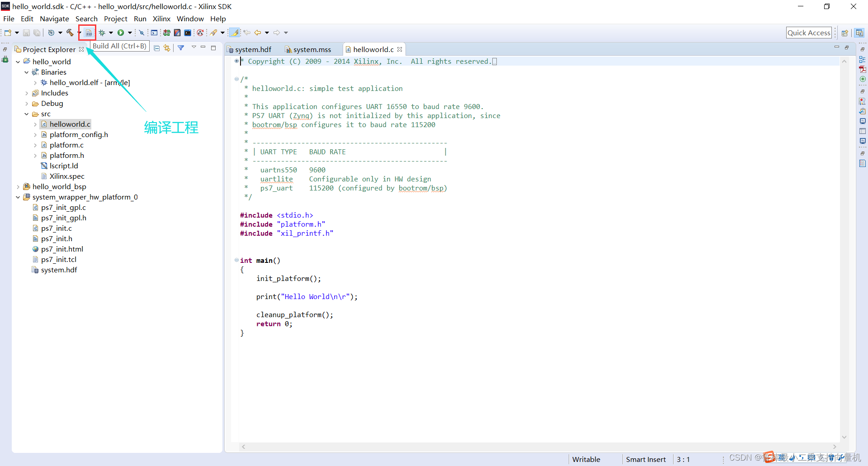The image size is (868, 466).
Task: Open the Properties table icon in right trim
Action: click(x=863, y=131)
